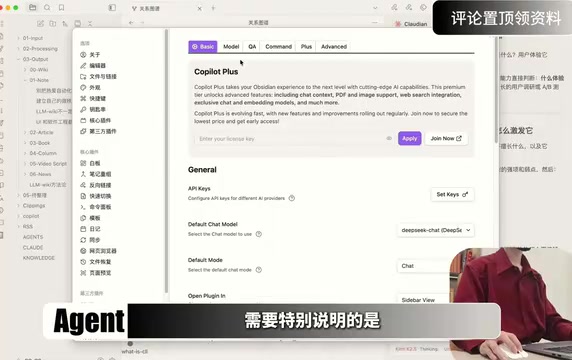The image size is (572, 360).
Task: Open the Sidebar View dropdown
Action: click(x=425, y=300)
